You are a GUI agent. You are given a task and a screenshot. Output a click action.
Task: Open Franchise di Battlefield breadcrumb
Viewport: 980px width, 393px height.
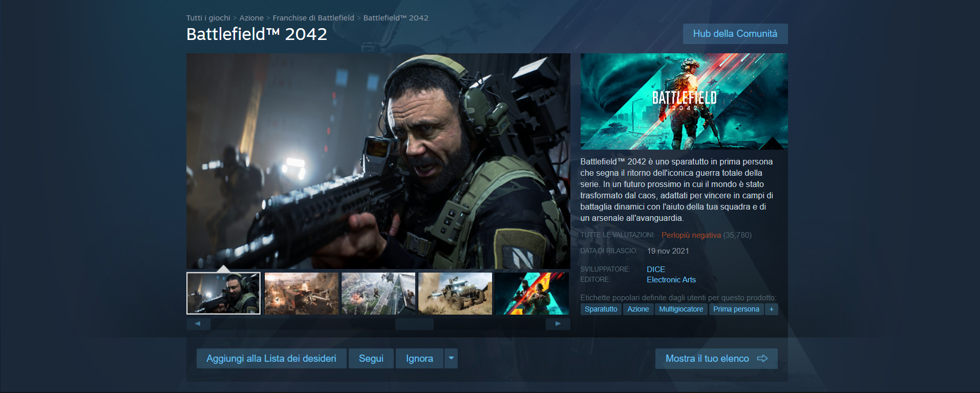(x=313, y=18)
